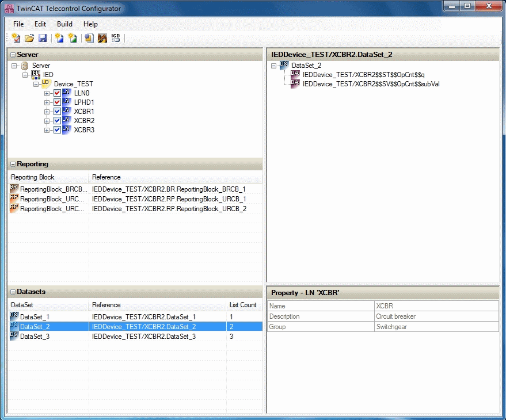Click the LN icon beside XCBR1
This screenshot has height=420, width=506.
tap(66, 111)
